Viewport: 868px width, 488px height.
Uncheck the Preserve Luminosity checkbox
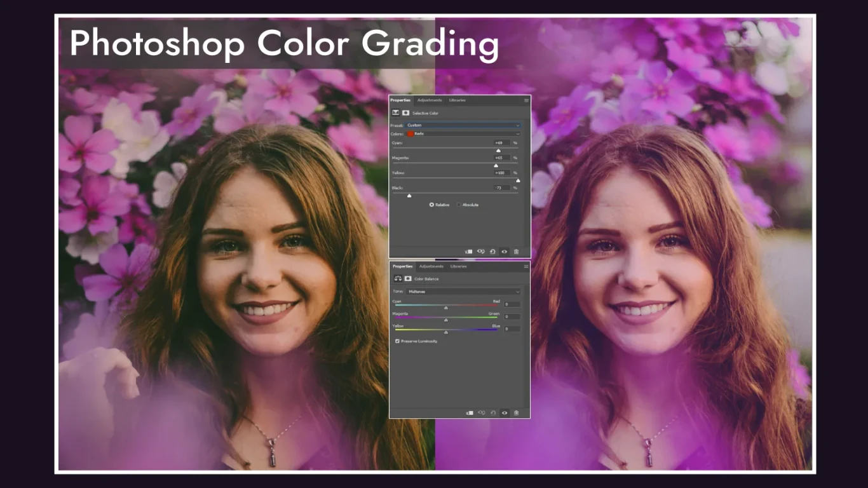(397, 341)
